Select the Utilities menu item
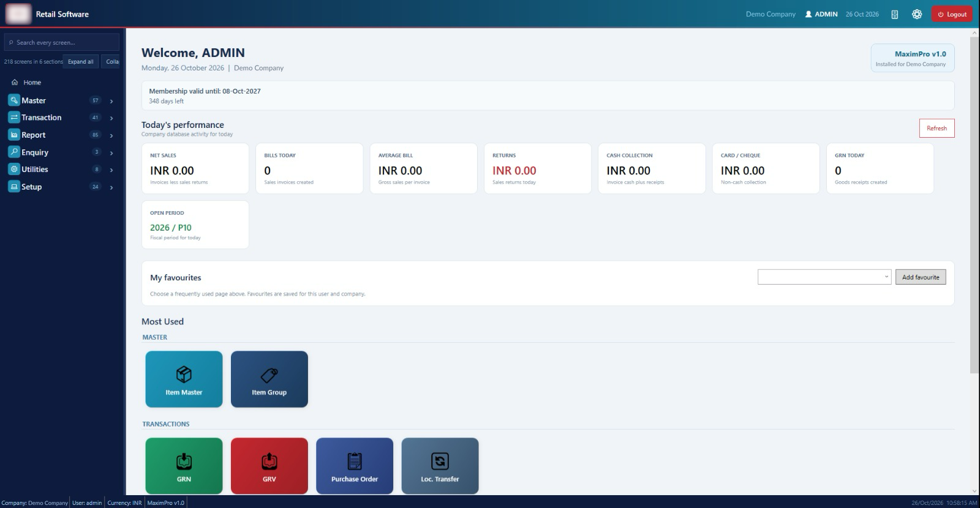Image resolution: width=980 pixels, height=508 pixels. (61, 170)
